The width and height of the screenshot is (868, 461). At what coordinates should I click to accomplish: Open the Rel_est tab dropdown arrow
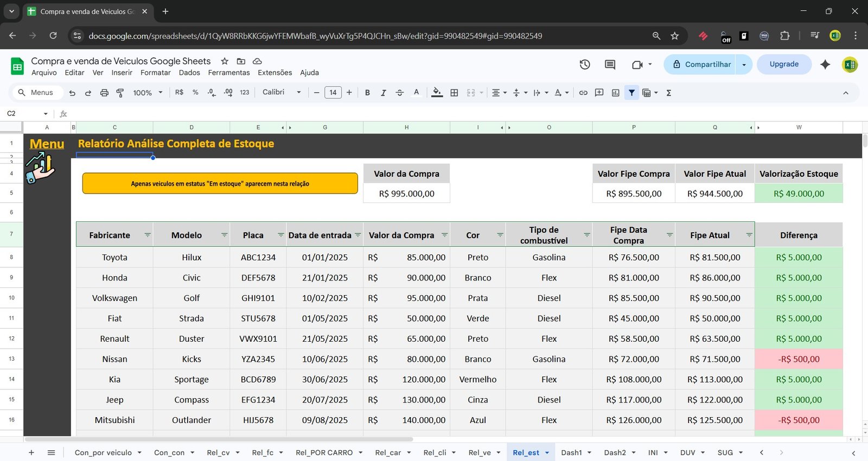pos(547,452)
